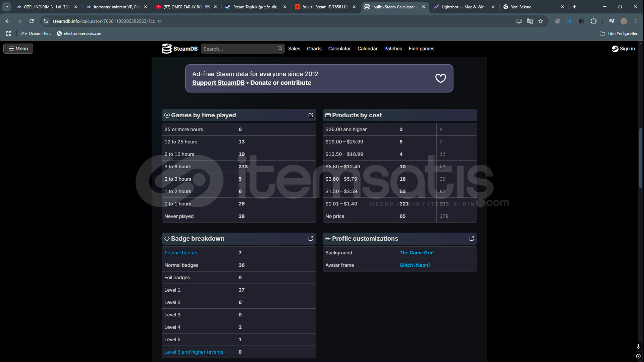Open Profile customizations external link icon
Viewport: 644px width, 362px height.
(472, 239)
